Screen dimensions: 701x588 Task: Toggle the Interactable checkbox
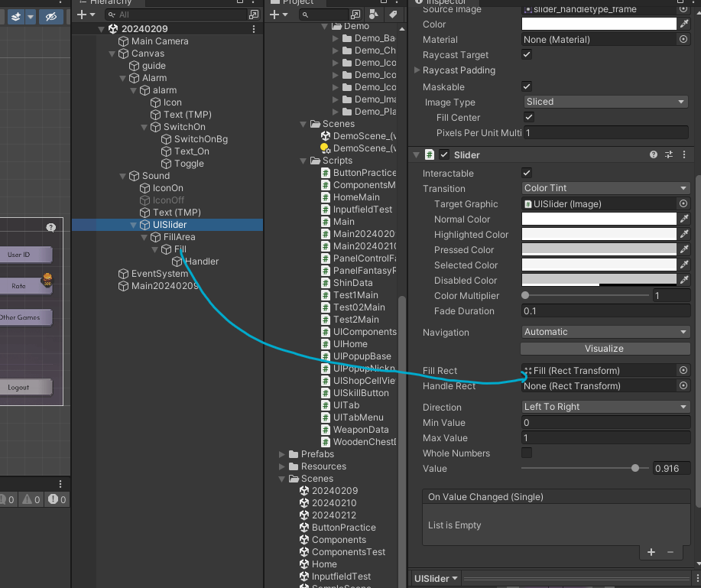tap(527, 173)
